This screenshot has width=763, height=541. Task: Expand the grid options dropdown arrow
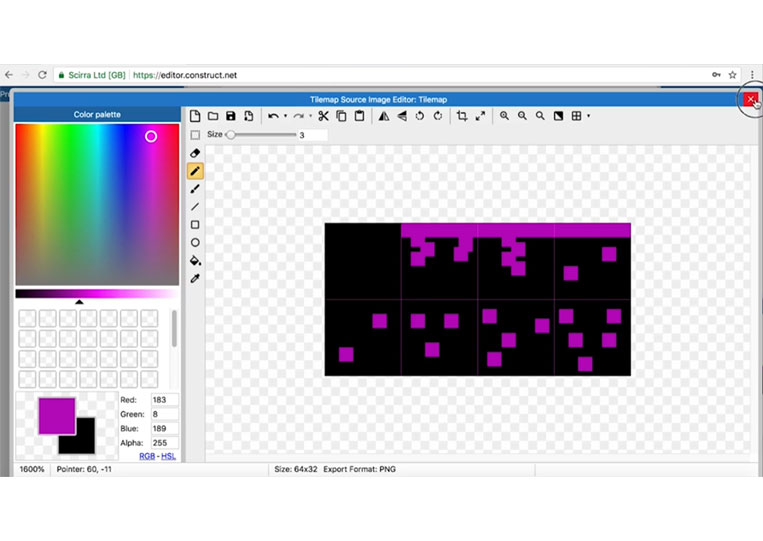click(588, 116)
